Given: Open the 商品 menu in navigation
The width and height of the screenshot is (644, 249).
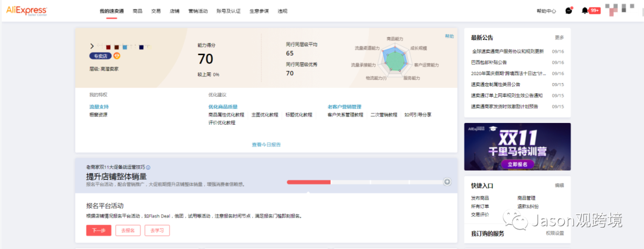Looking at the screenshot, I should click(x=137, y=11).
